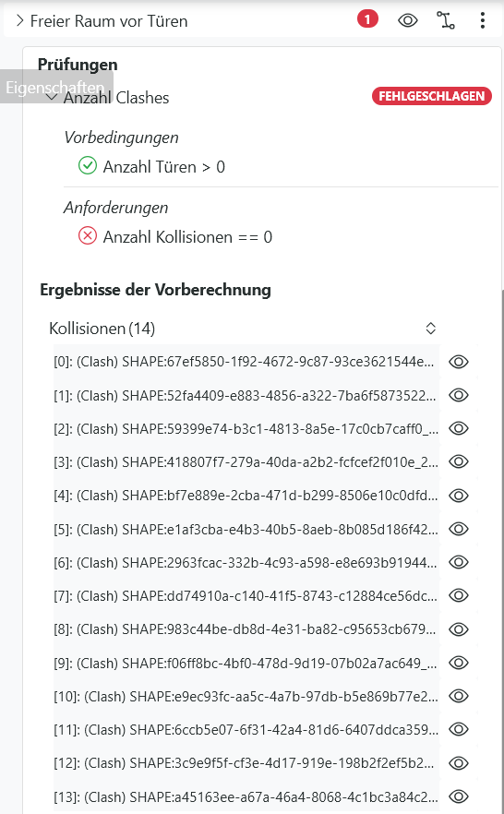Viewport: 504px width, 814px height.
Task: Open the three-dot more options menu
Action: [x=483, y=20]
